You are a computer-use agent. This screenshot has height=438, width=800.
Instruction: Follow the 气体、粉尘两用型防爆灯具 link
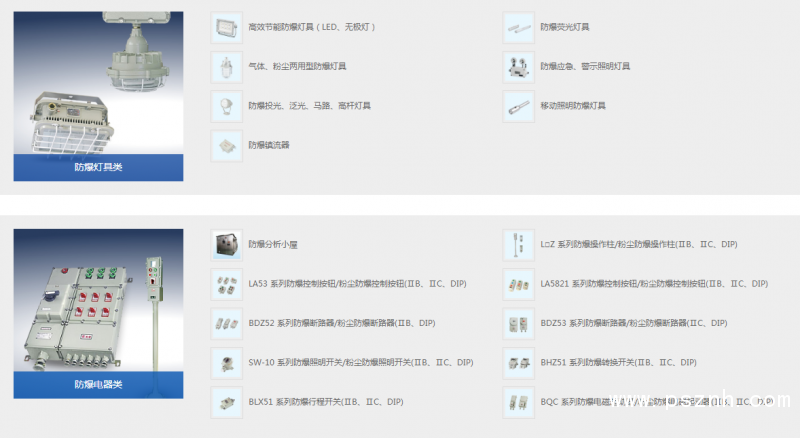tap(297, 66)
